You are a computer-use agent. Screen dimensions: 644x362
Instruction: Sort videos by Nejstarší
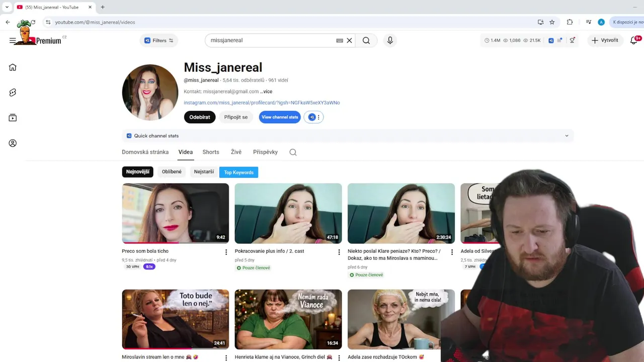[x=204, y=172]
